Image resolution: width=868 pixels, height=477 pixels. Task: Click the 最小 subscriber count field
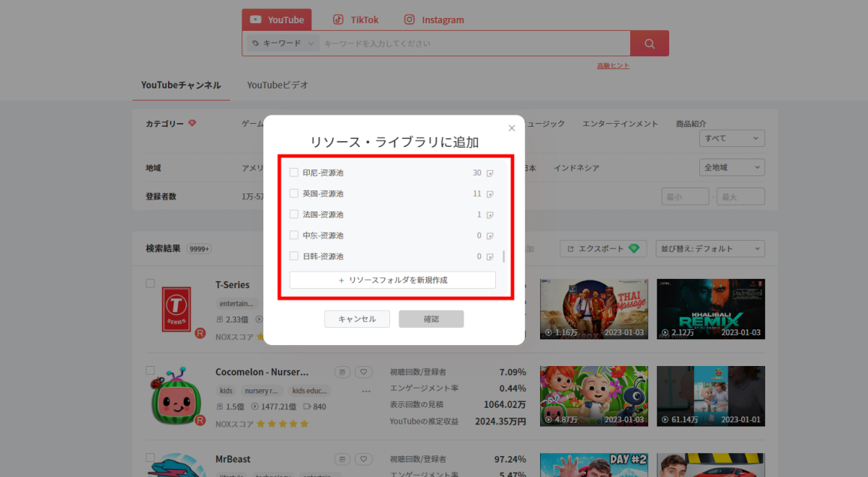coord(685,196)
